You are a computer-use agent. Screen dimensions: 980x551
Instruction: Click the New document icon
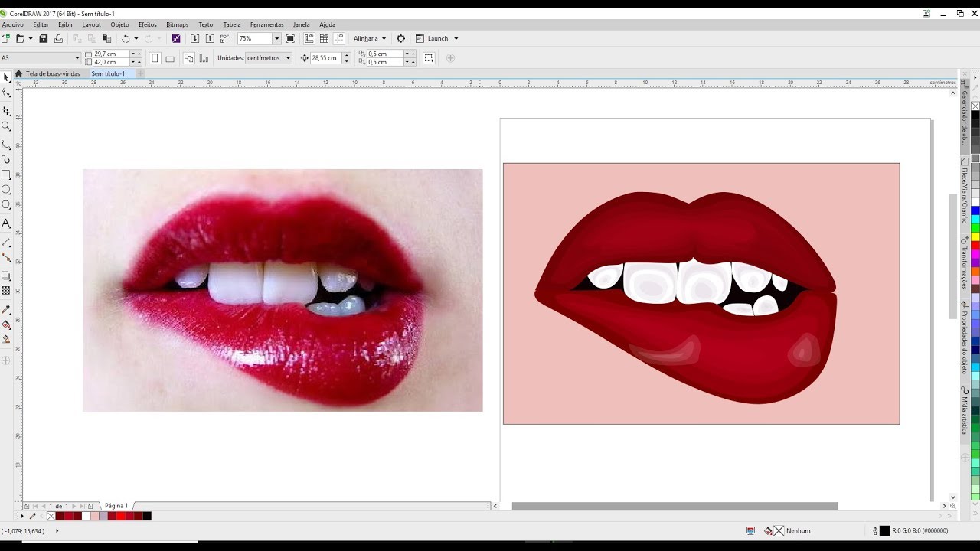coord(6,38)
